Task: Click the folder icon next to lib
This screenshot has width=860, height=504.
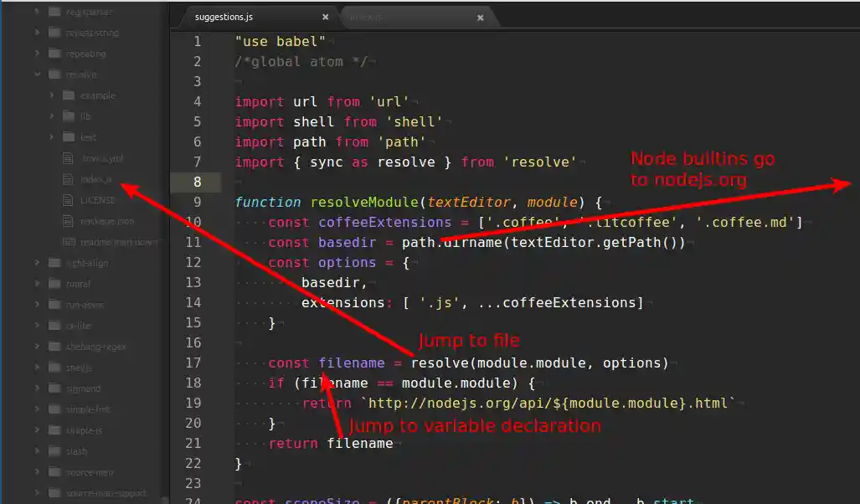Action: click(x=69, y=116)
